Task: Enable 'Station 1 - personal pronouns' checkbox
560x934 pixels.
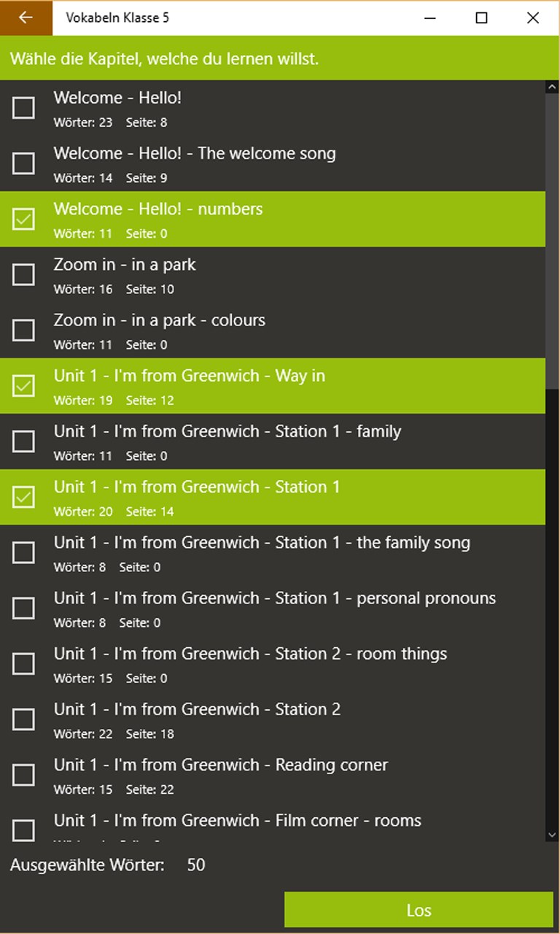Action: (x=24, y=608)
